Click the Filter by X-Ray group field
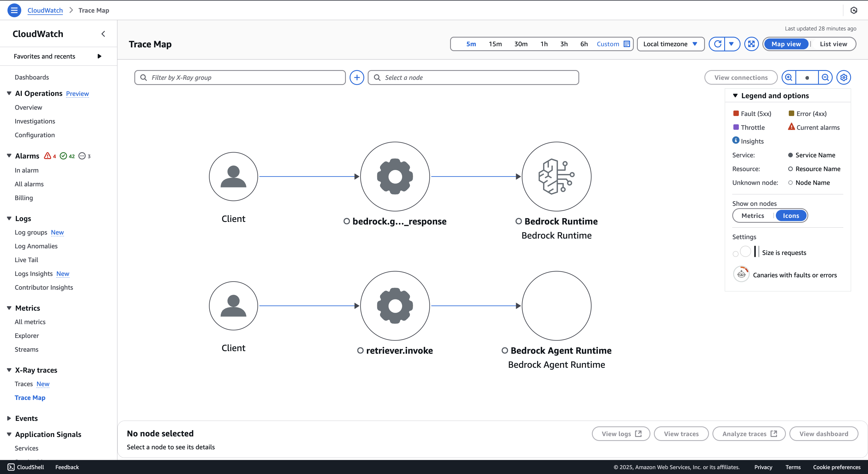The height and width of the screenshot is (474, 868). (240, 78)
